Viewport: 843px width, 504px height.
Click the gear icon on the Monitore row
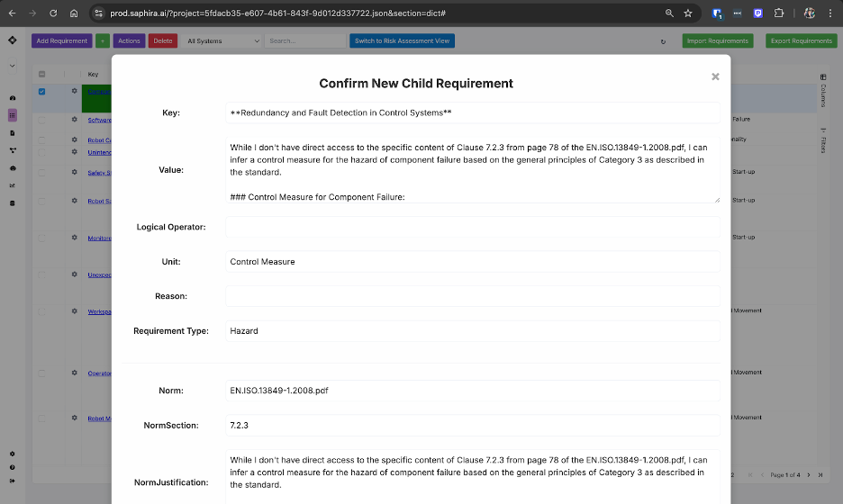pyautogui.click(x=74, y=238)
